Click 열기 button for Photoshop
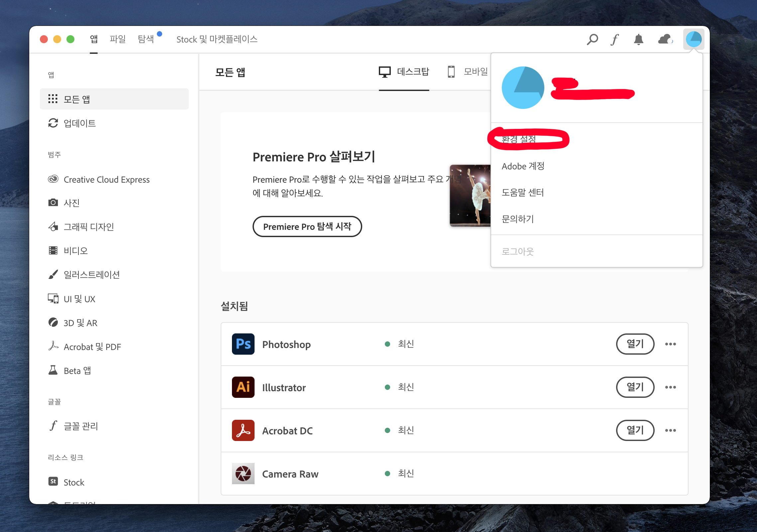757x532 pixels. coord(635,344)
